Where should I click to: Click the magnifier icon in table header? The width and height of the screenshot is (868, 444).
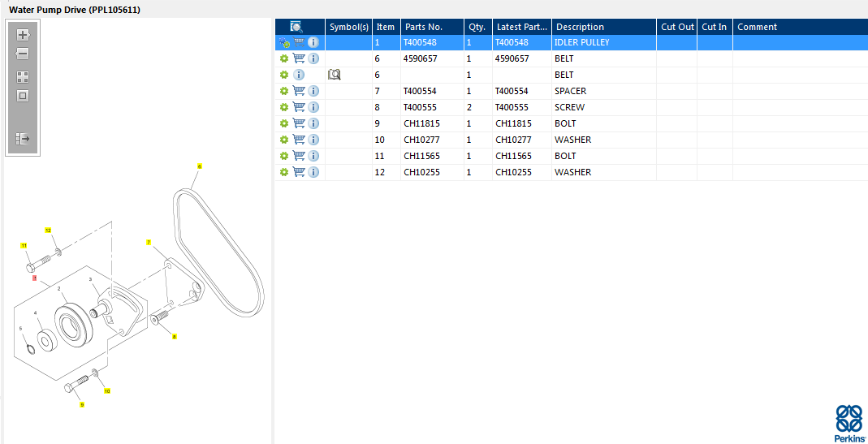pos(296,27)
